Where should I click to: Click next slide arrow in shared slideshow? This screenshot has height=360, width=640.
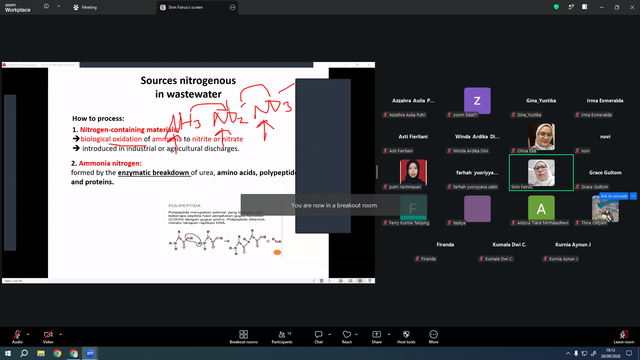pyautogui.click(x=329, y=281)
